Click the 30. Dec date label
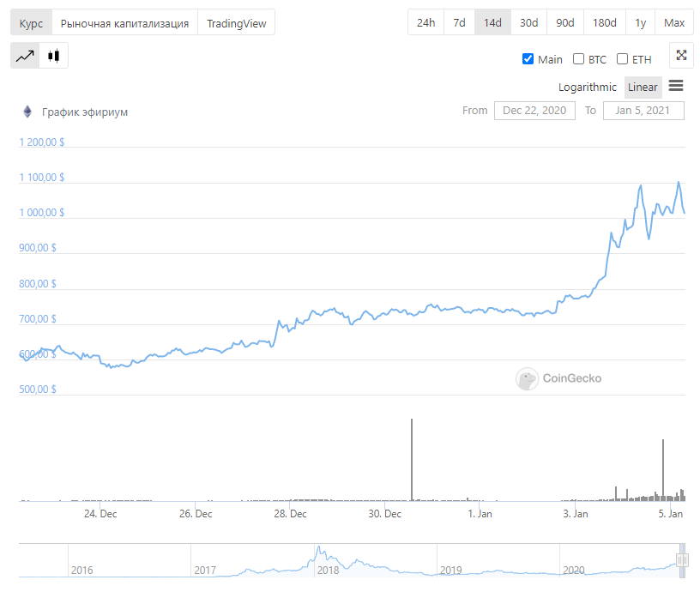 coord(385,514)
